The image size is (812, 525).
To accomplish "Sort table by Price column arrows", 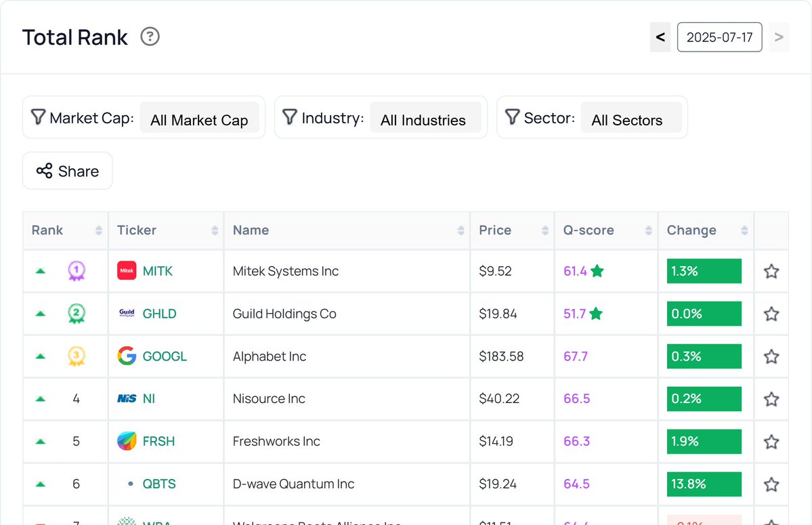I will click(x=544, y=230).
